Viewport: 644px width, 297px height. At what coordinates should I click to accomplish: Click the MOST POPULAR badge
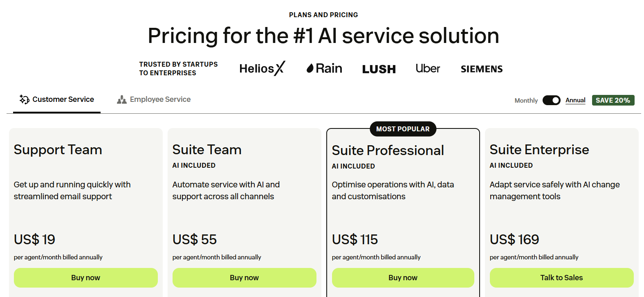403,129
